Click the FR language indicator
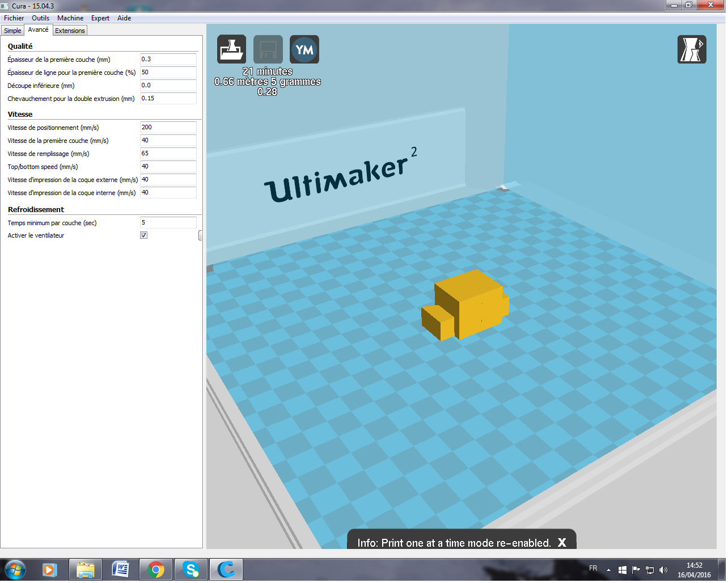The image size is (728, 583). click(x=593, y=568)
